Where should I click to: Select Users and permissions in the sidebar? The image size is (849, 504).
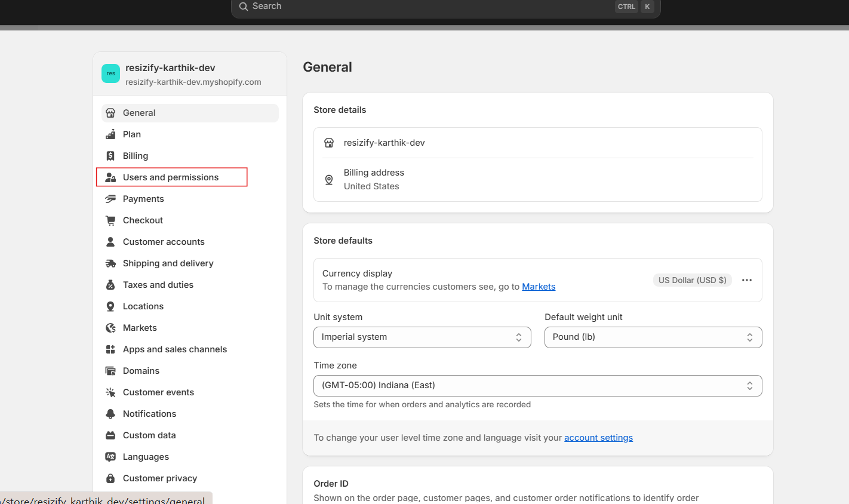(x=170, y=177)
